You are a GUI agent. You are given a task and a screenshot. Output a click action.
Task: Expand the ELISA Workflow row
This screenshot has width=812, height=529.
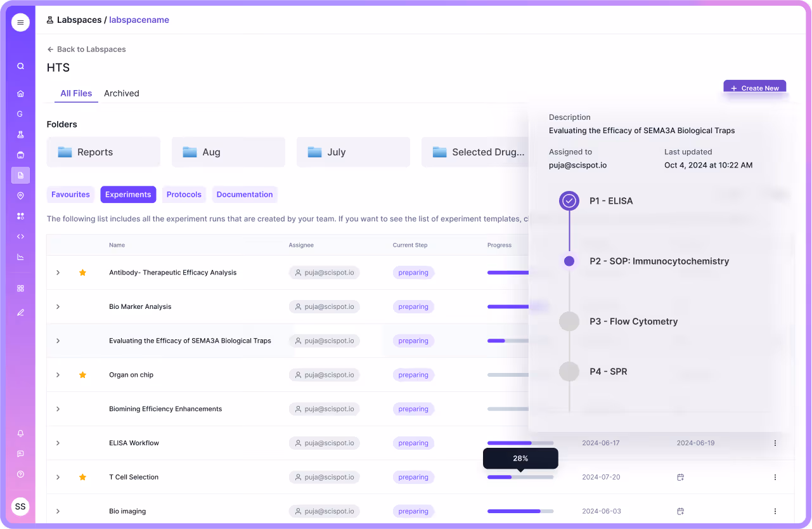pyautogui.click(x=58, y=443)
